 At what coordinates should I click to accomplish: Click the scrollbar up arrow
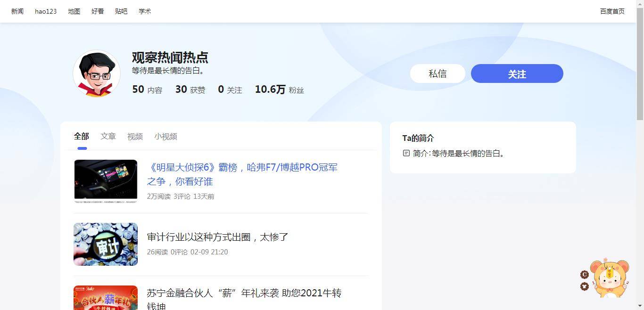tap(640, 4)
